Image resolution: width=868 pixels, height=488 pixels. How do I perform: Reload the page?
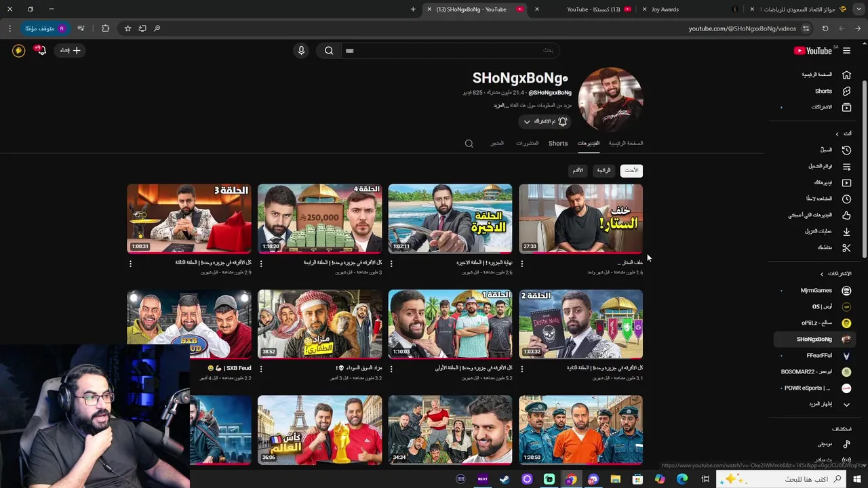point(825,28)
